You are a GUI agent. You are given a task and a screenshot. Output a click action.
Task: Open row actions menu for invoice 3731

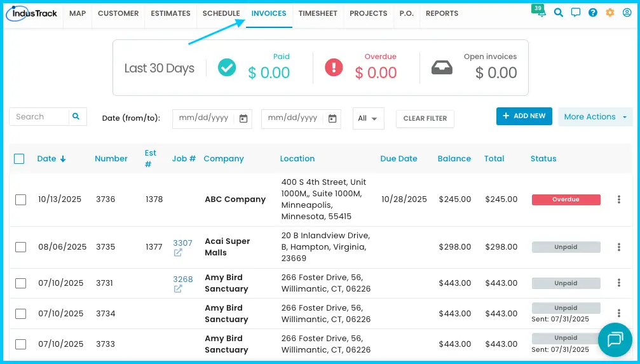click(x=619, y=283)
